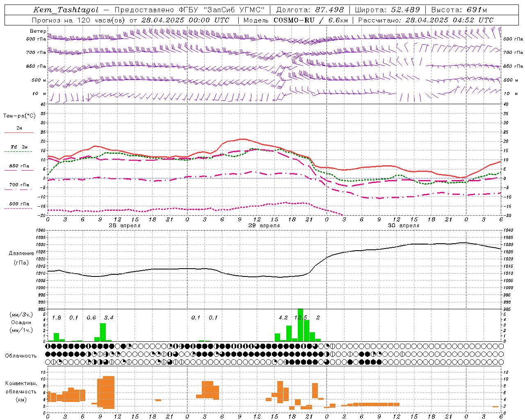Click the 4.2 precipitation total
Viewport: 525px width, 420px height.
click(283, 317)
